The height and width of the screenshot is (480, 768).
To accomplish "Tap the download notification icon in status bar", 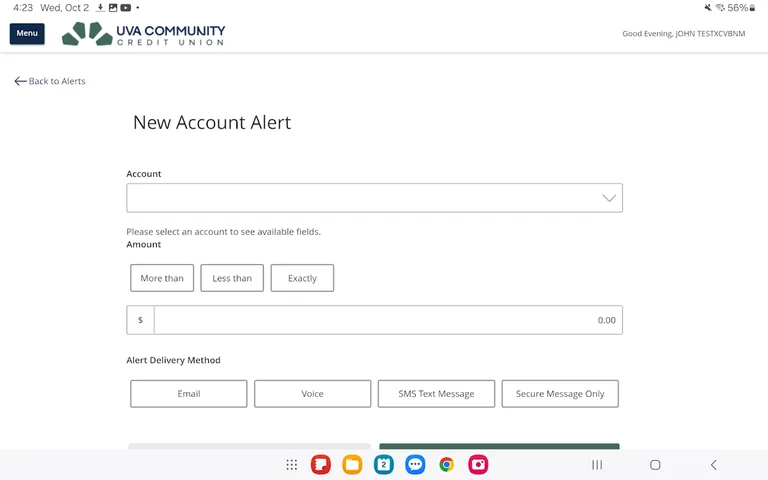I will pyautogui.click(x=100, y=8).
